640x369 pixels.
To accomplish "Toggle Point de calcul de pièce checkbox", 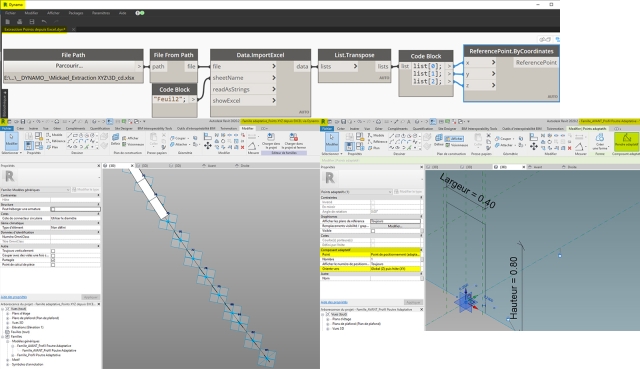I will pos(53,265).
